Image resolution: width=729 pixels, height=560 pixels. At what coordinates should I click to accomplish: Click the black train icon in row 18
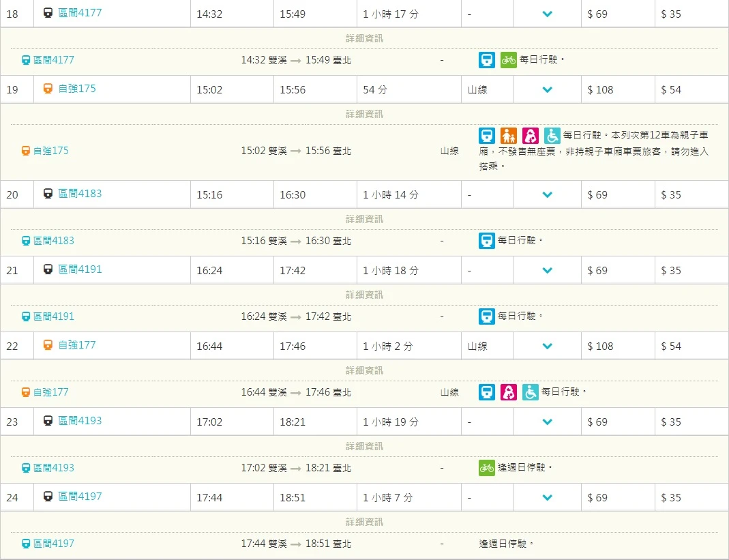(x=48, y=12)
